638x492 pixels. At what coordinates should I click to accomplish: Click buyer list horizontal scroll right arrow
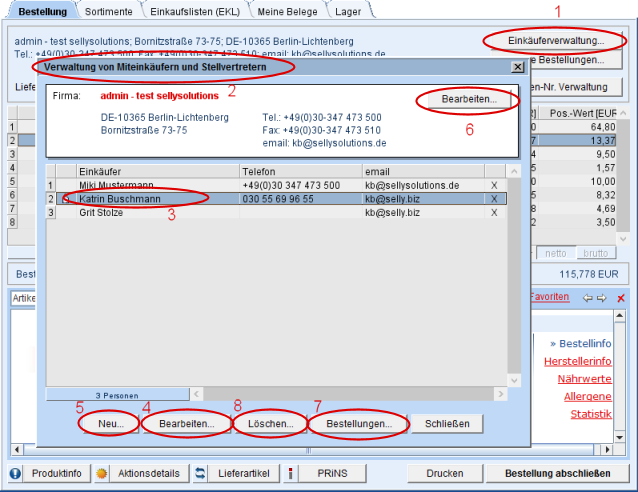click(x=500, y=394)
